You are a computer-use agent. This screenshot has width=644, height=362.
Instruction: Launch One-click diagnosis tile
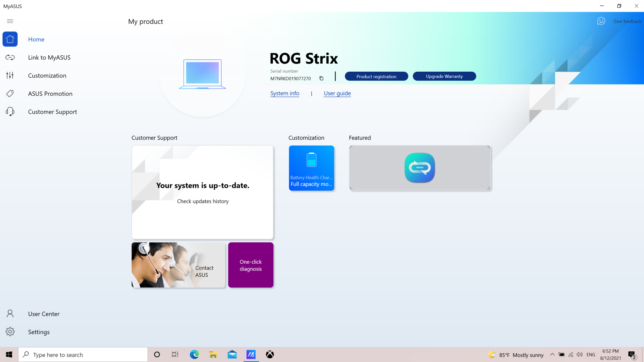251,265
